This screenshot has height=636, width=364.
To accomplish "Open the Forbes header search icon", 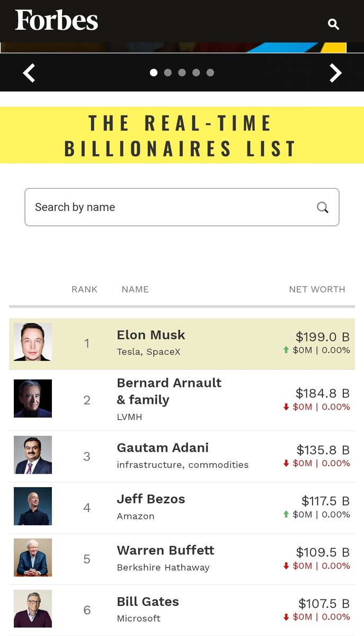I will (333, 24).
